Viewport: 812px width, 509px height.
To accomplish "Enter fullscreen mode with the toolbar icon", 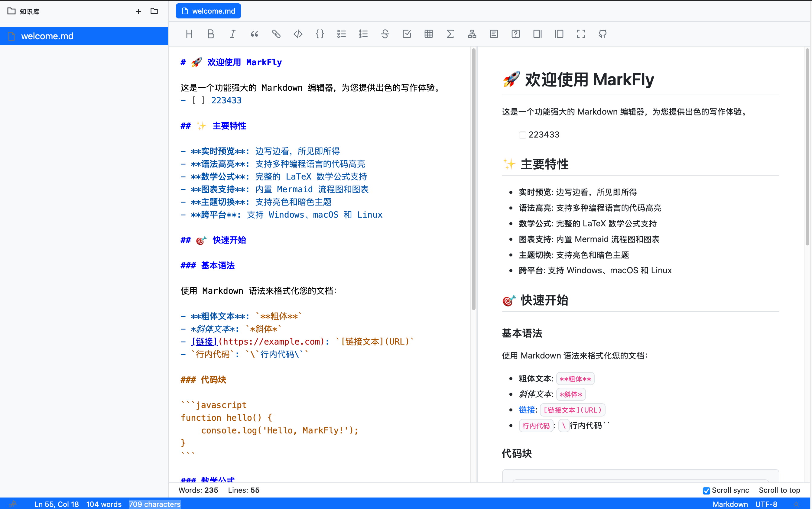I will pos(581,34).
